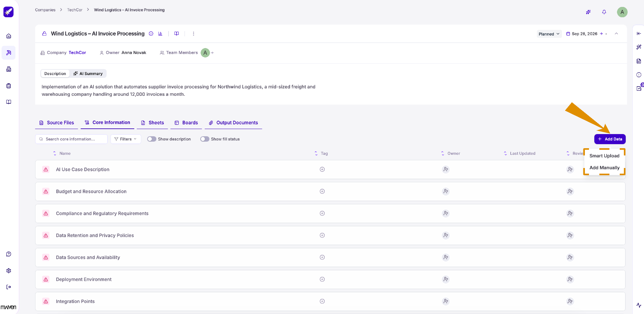Open the Sep 28, 2026 date picker
Viewport: 644px width, 314px height.
point(584,34)
